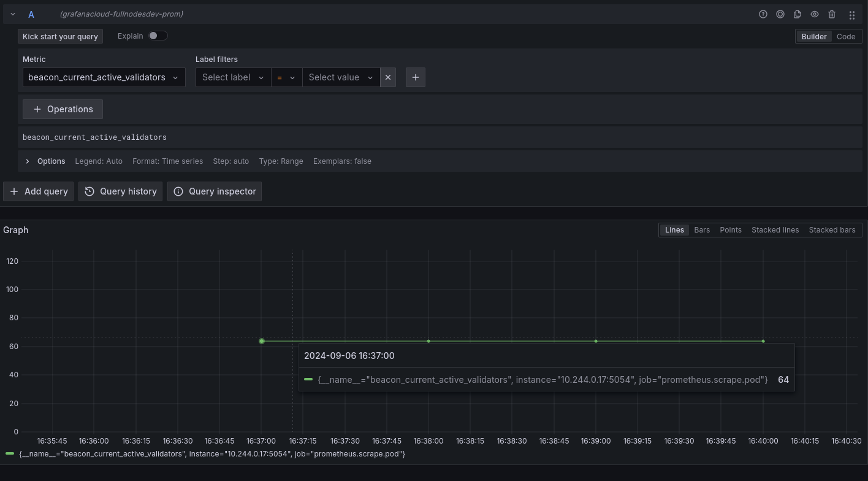Select Lines graph style
Image resolution: width=868 pixels, height=481 pixels.
(x=674, y=230)
